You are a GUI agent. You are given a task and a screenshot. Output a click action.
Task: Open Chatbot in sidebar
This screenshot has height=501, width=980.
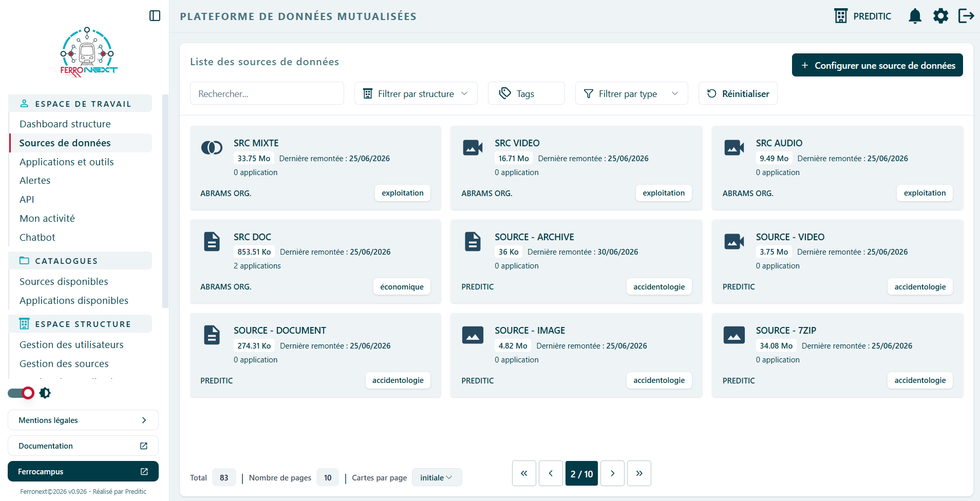(x=37, y=237)
